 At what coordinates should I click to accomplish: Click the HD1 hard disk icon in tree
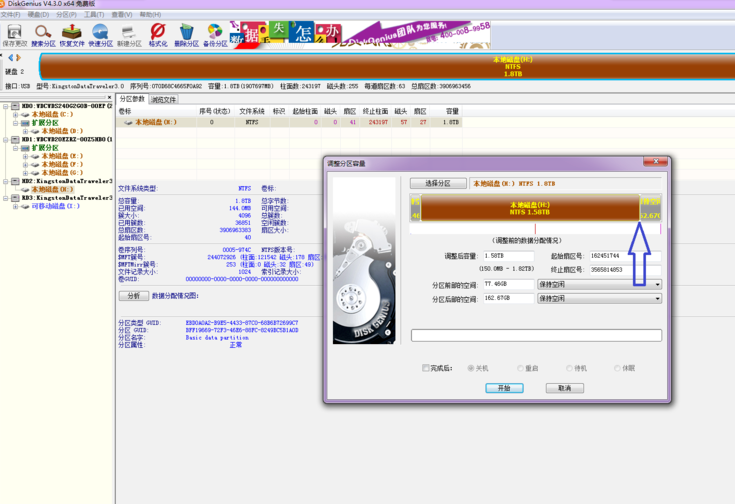(15, 139)
